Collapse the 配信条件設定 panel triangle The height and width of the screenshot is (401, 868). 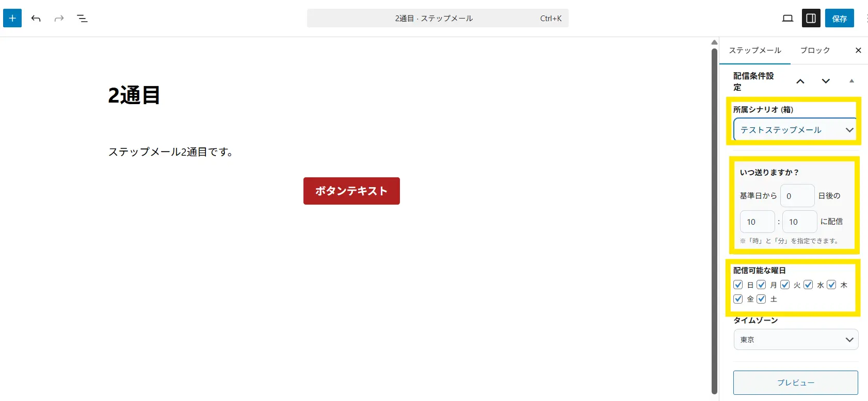point(851,81)
